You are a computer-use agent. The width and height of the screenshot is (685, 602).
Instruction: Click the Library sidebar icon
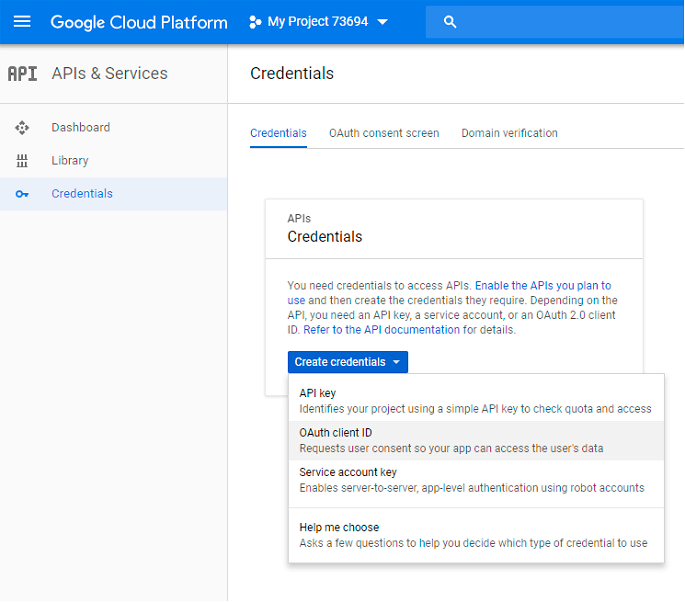coord(22,161)
